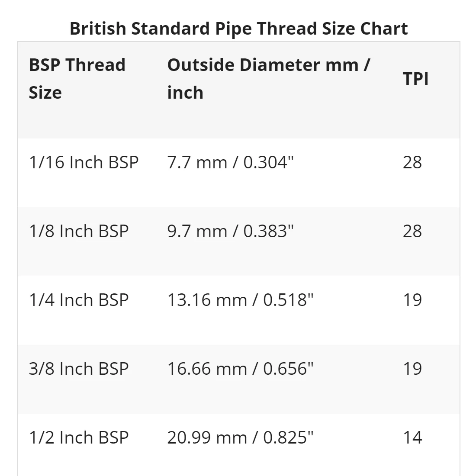Select the 16.66 mm / 0.656" cell
This screenshot has height=476, width=476.
(240, 369)
